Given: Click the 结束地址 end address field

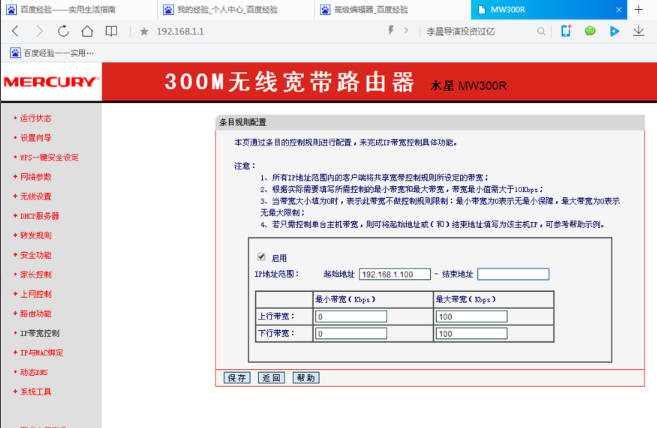Looking at the screenshot, I should pyautogui.click(x=512, y=274).
